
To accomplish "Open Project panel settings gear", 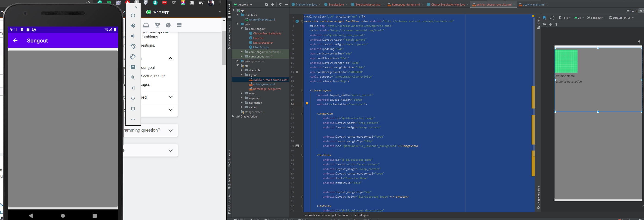I will pos(280,4).
